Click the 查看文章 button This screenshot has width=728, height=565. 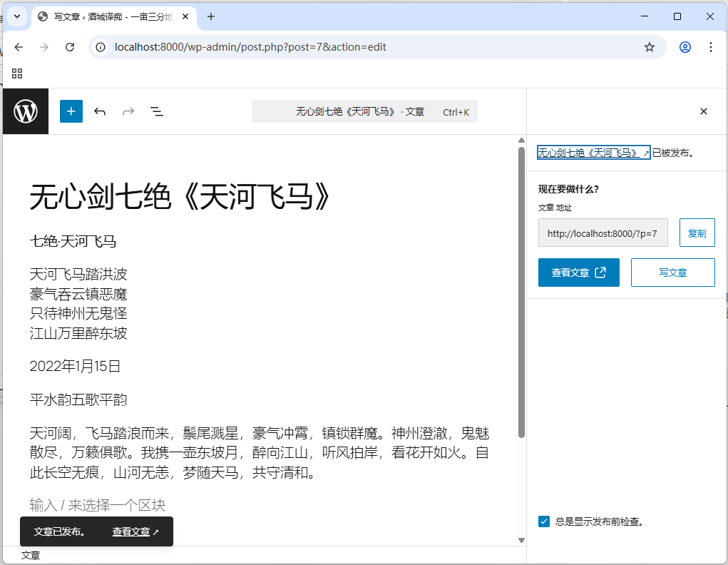point(578,273)
